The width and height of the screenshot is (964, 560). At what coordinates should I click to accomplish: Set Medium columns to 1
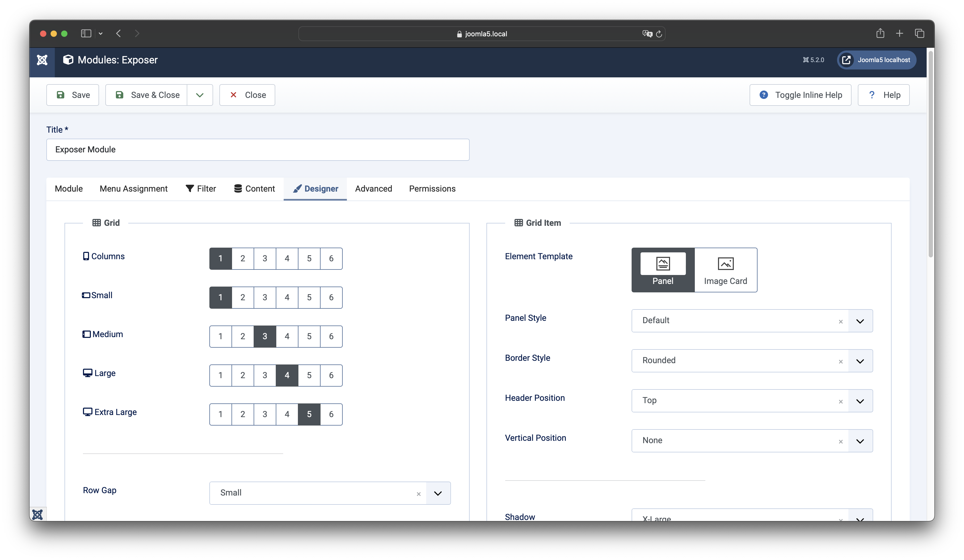[220, 336]
